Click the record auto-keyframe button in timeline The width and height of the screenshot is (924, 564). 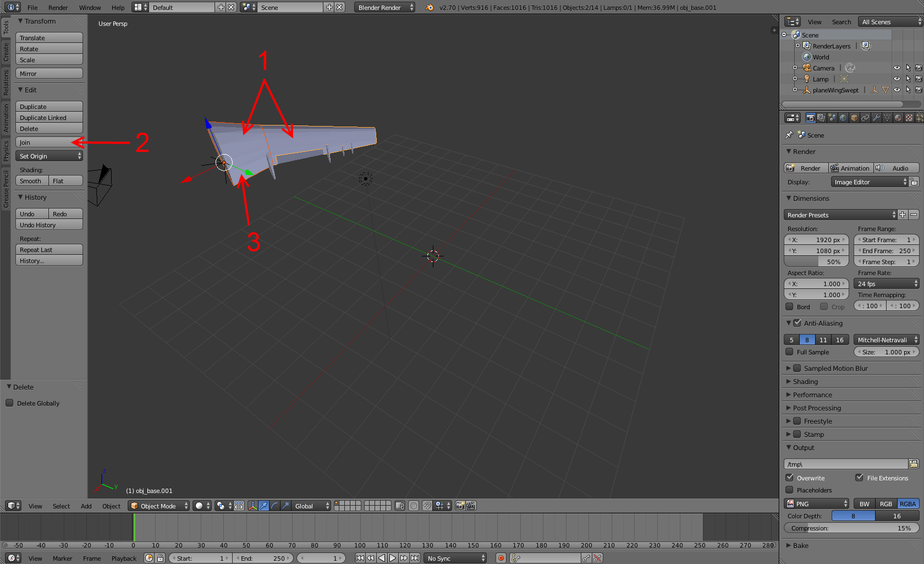tap(501, 558)
